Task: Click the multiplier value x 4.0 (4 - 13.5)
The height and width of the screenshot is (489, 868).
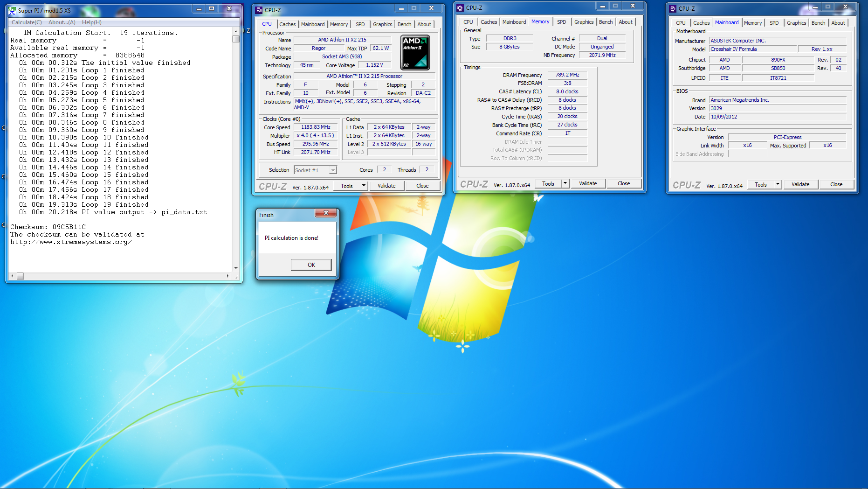Action: [x=316, y=135]
